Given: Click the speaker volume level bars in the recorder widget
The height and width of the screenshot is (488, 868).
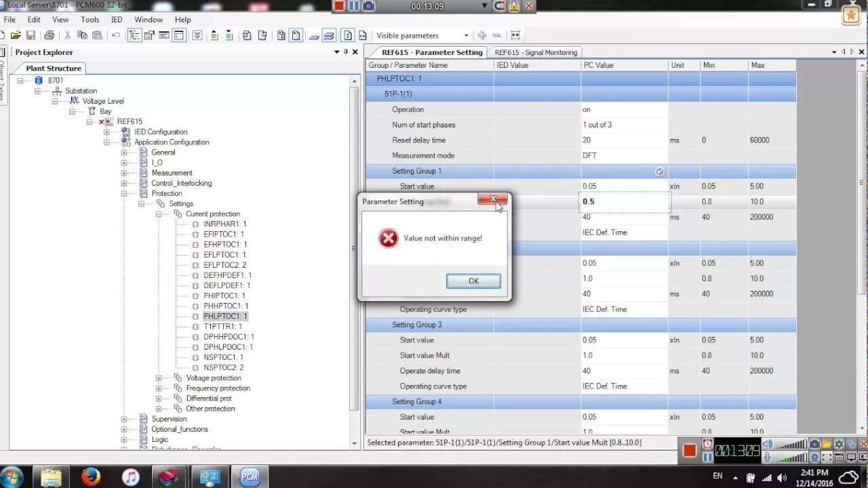Looking at the screenshot, I should 791,445.
